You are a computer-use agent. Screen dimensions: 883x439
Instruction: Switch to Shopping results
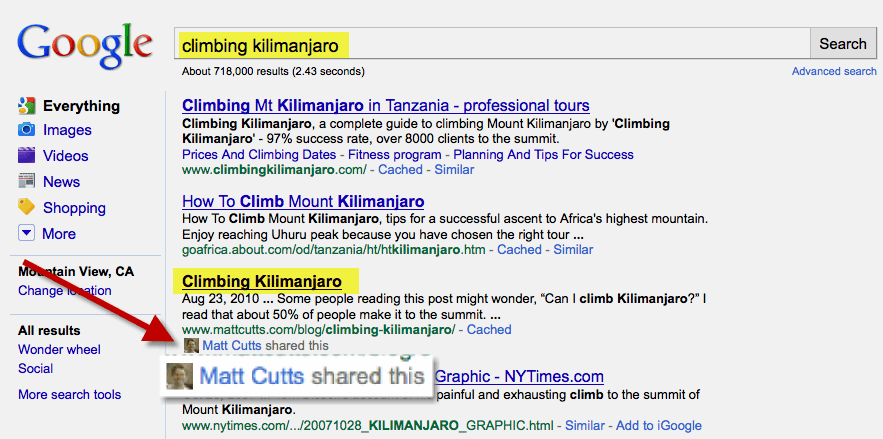tap(74, 208)
